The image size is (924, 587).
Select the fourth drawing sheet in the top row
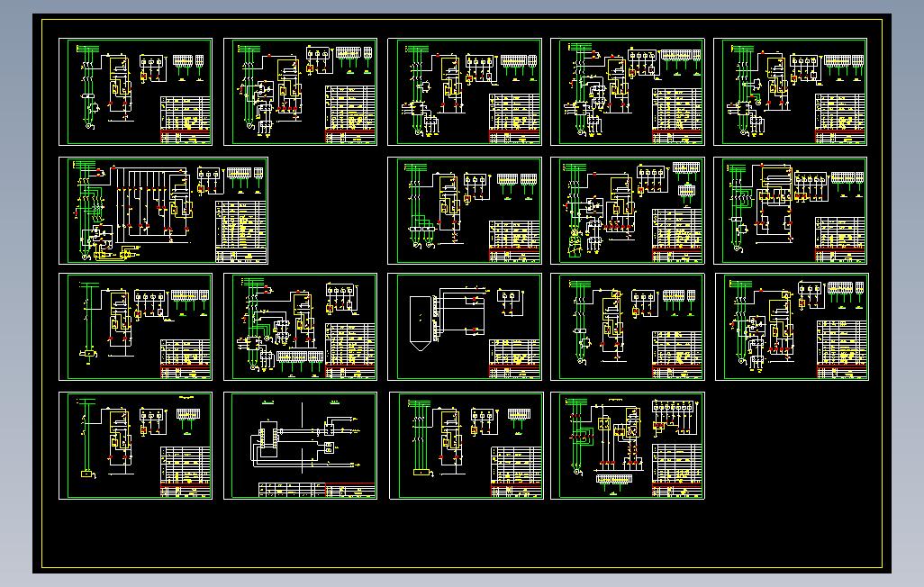click(x=628, y=92)
